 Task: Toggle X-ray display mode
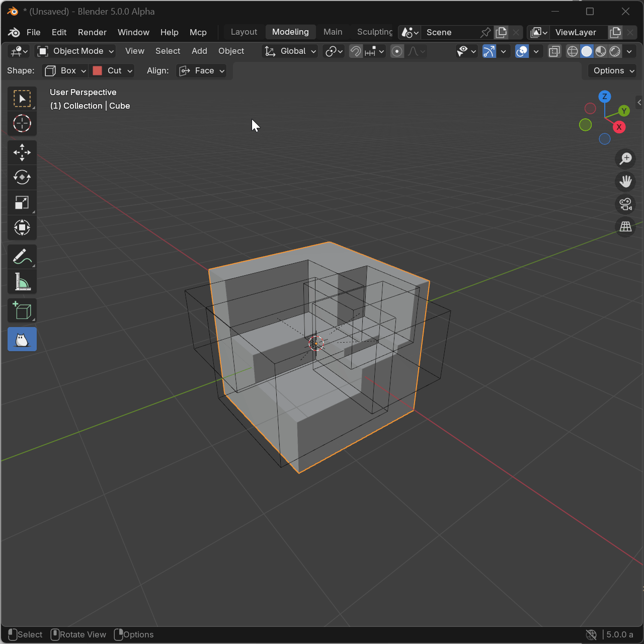coord(554,51)
